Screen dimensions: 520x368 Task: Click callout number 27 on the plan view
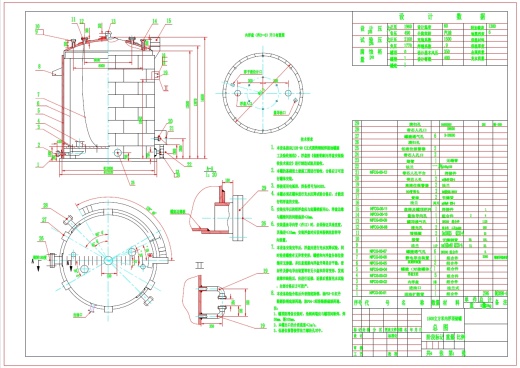pyautogui.click(x=43, y=220)
